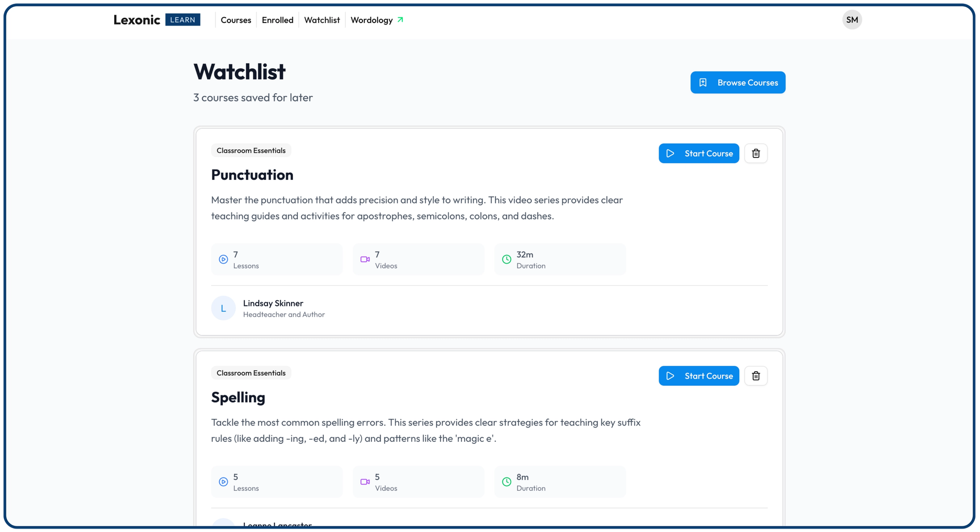Click the Browse Courses button
The image size is (980, 532).
737,82
